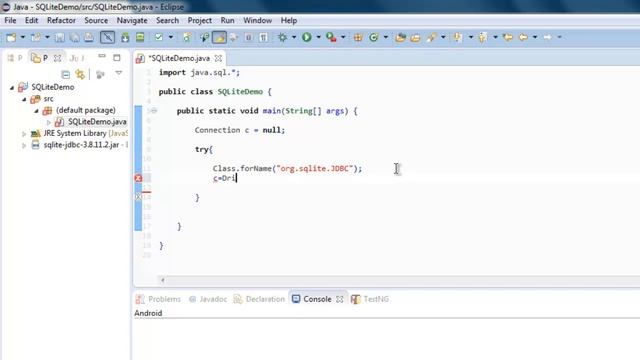Switch to the Javadoc tab
Screen dimensions: 640x360
[x=208, y=299]
